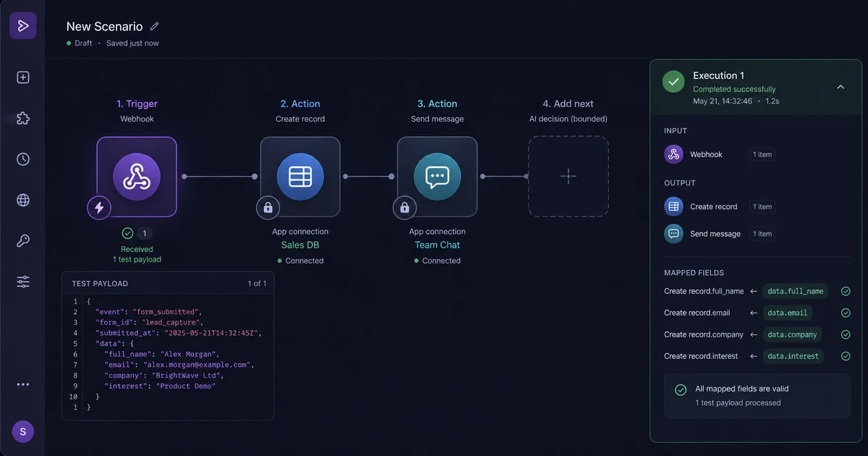
Task: Click the data.company mapping chip
Action: click(792, 334)
